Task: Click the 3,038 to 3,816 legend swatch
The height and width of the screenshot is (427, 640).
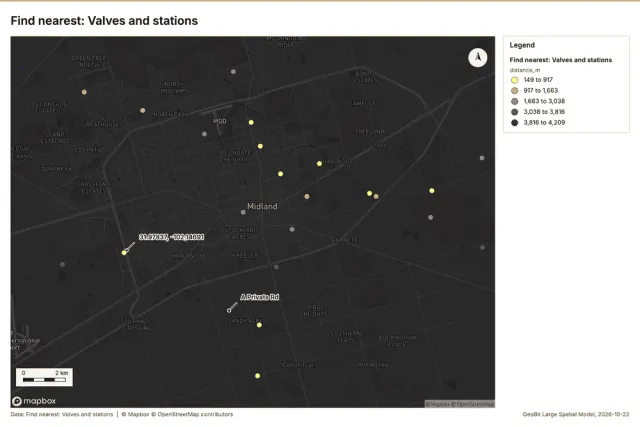Action: coord(514,112)
